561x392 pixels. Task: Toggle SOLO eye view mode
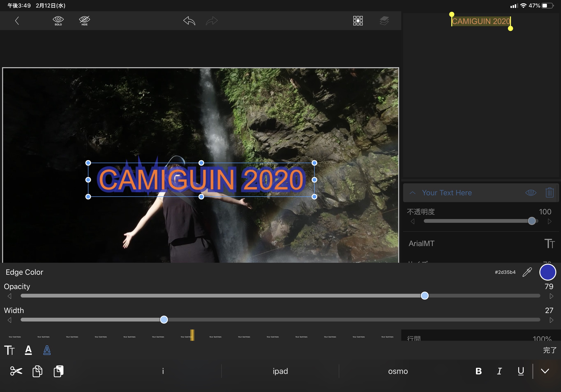tap(58, 20)
